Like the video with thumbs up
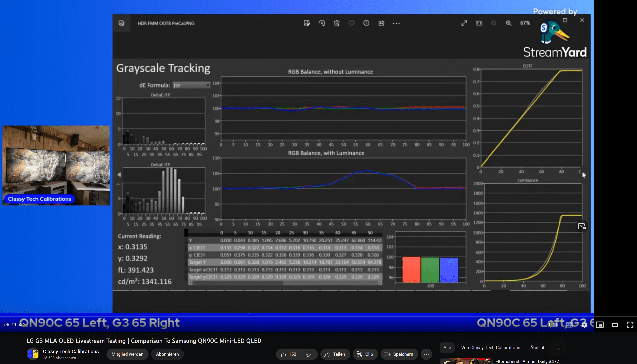 (x=288, y=354)
